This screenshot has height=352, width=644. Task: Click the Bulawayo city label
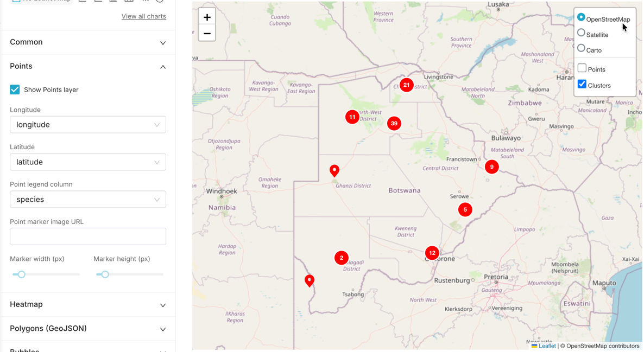(506, 138)
